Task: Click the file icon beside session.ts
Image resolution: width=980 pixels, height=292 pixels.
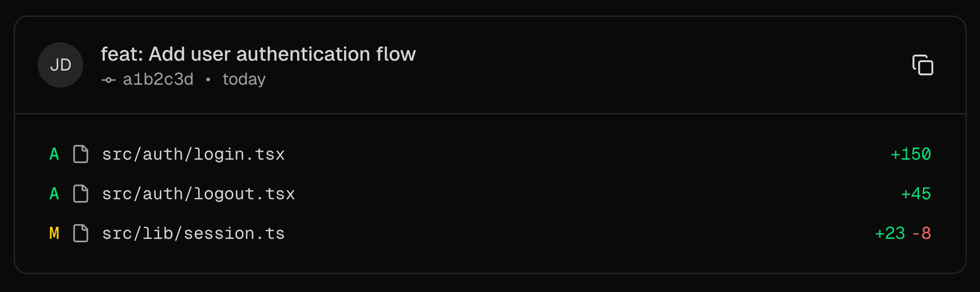Action: tap(81, 233)
